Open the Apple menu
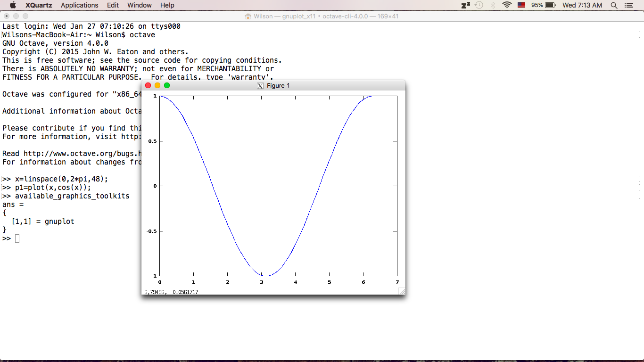Viewport: 644px width, 362px height. [x=13, y=5]
